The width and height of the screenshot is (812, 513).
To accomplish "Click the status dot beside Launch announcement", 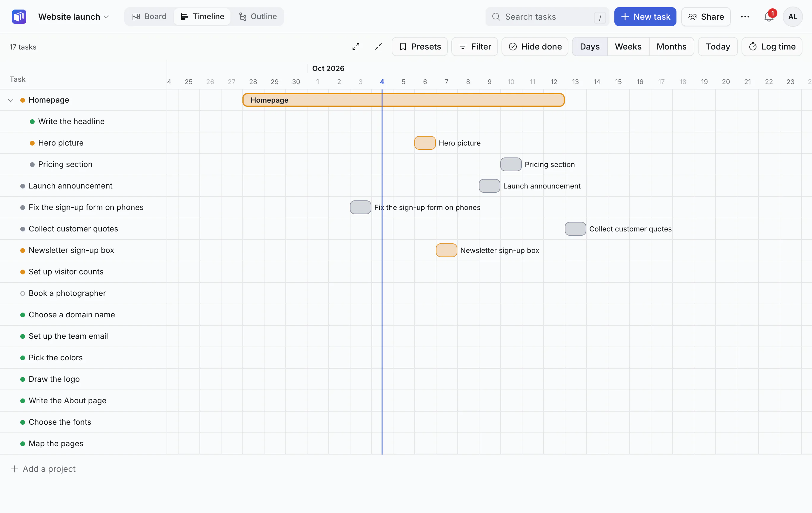I will [23, 186].
